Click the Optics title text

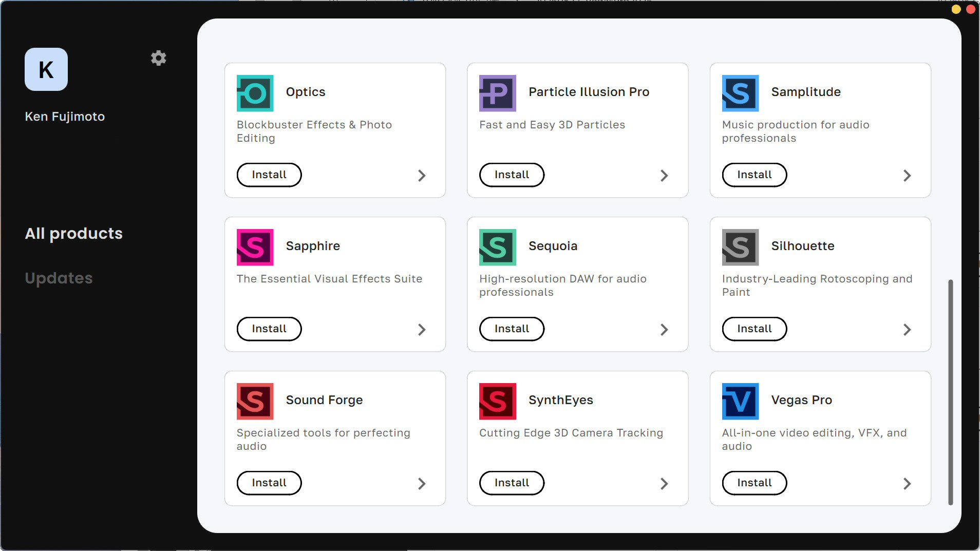point(306,92)
